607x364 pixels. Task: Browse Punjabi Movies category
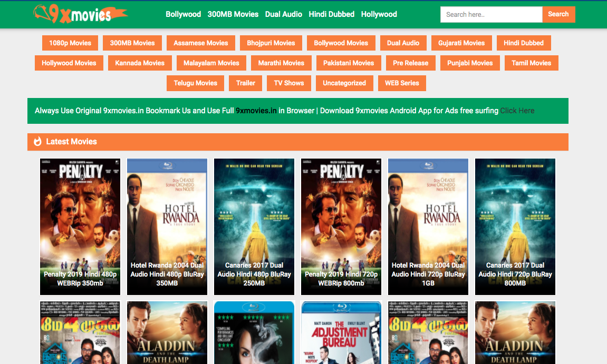coord(469,63)
